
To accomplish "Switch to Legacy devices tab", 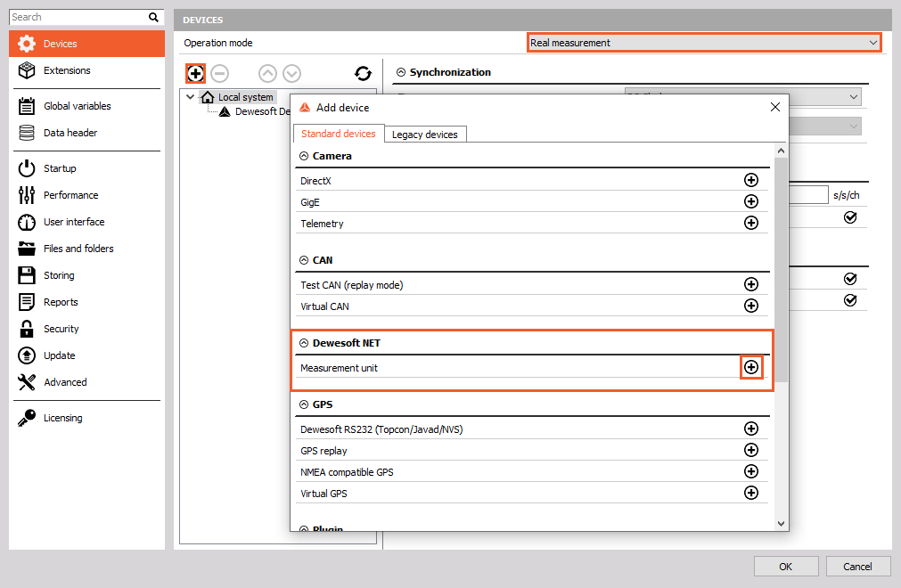I will coord(424,135).
